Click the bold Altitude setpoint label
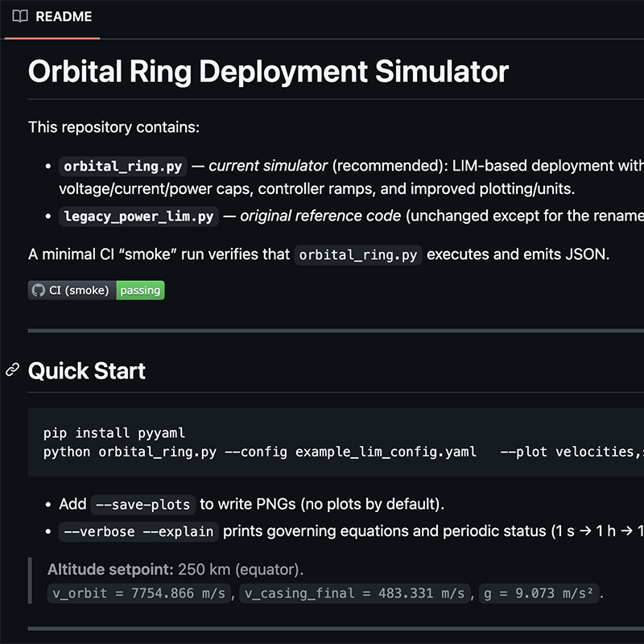Screen dimensions: 644x644 tap(110, 570)
